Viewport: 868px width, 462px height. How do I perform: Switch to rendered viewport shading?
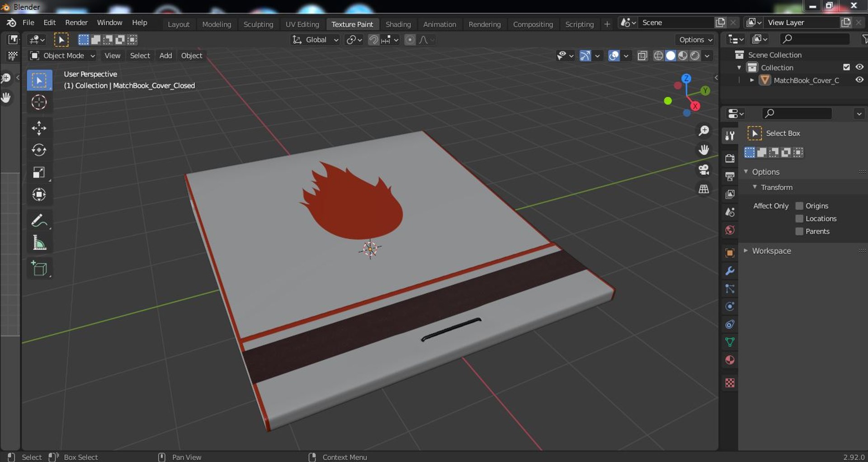695,56
